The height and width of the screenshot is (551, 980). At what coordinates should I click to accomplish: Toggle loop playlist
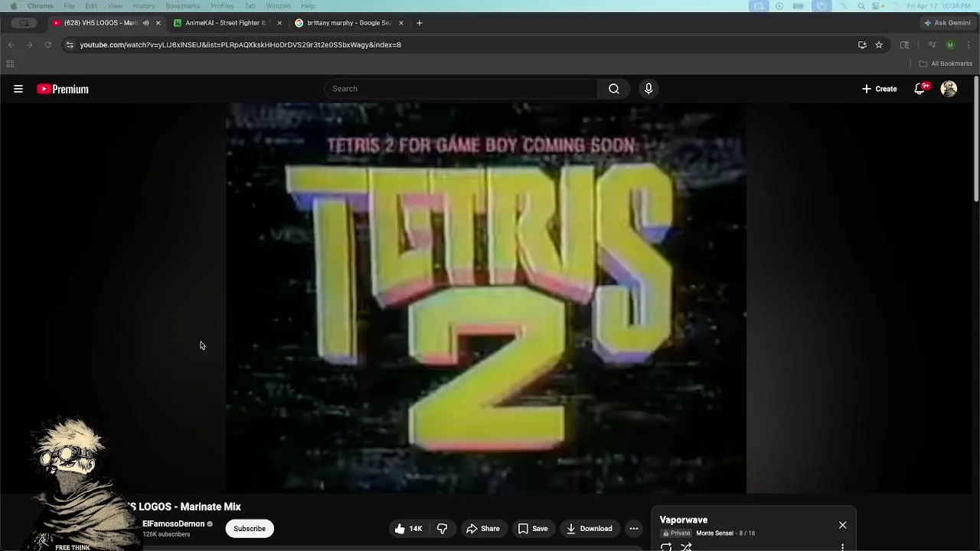pos(666,546)
